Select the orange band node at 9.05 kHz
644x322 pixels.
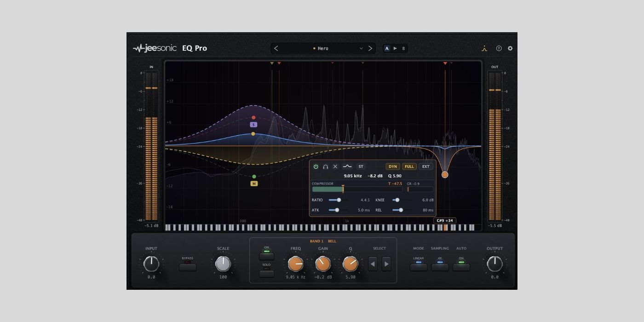coord(445,175)
